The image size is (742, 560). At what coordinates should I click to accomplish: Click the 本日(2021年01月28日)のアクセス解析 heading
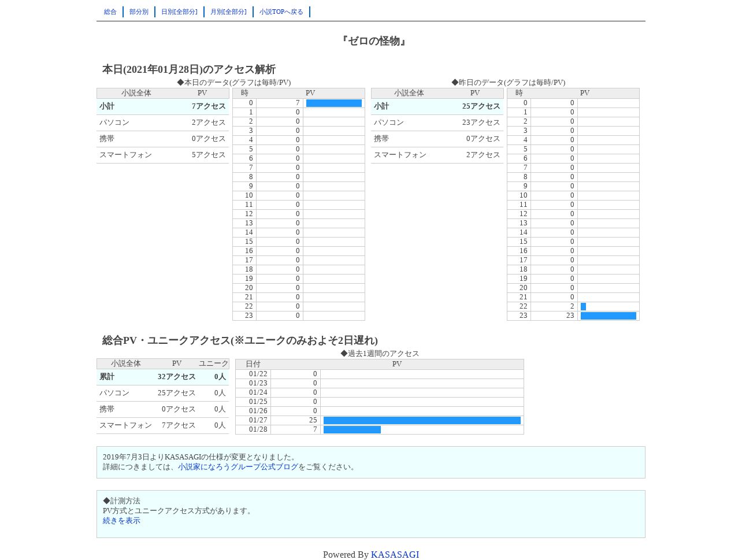[189, 69]
